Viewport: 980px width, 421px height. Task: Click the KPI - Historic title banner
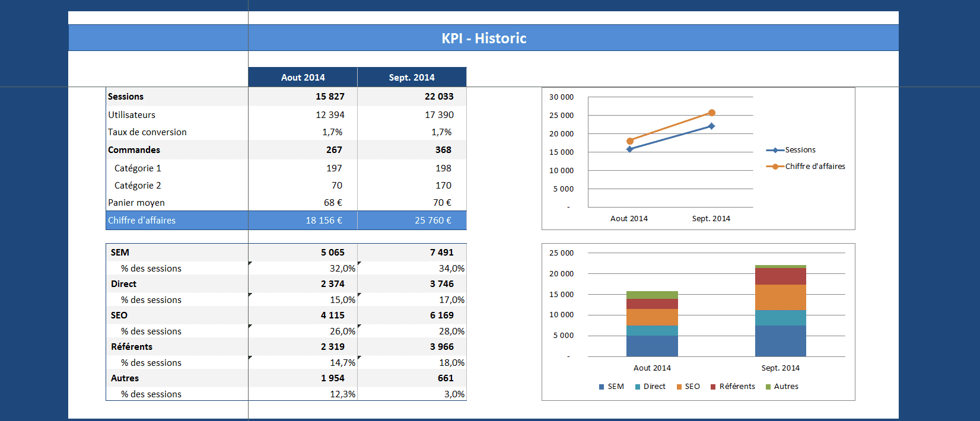tap(483, 38)
